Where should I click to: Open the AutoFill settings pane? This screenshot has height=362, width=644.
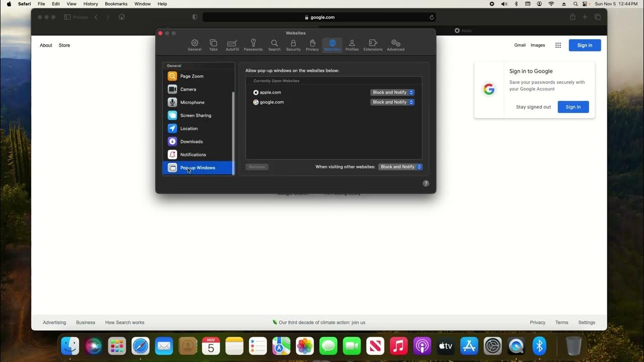232,45
